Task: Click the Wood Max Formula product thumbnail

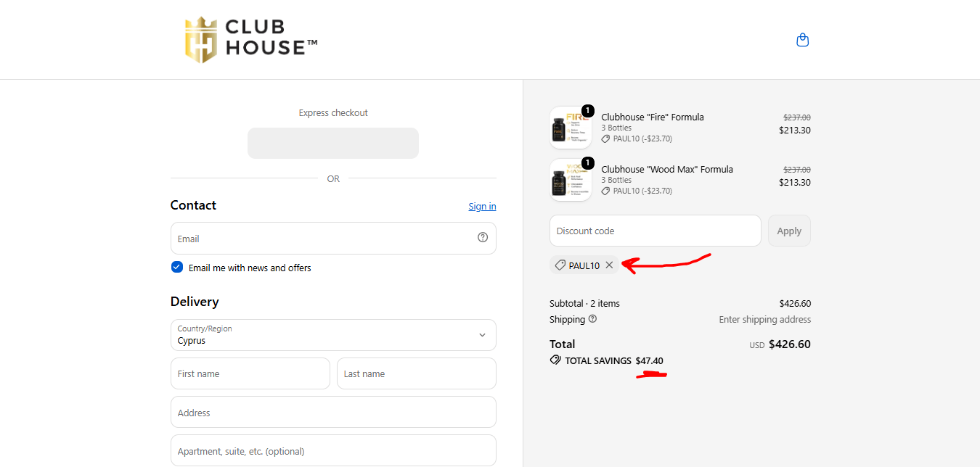Action: tap(571, 180)
